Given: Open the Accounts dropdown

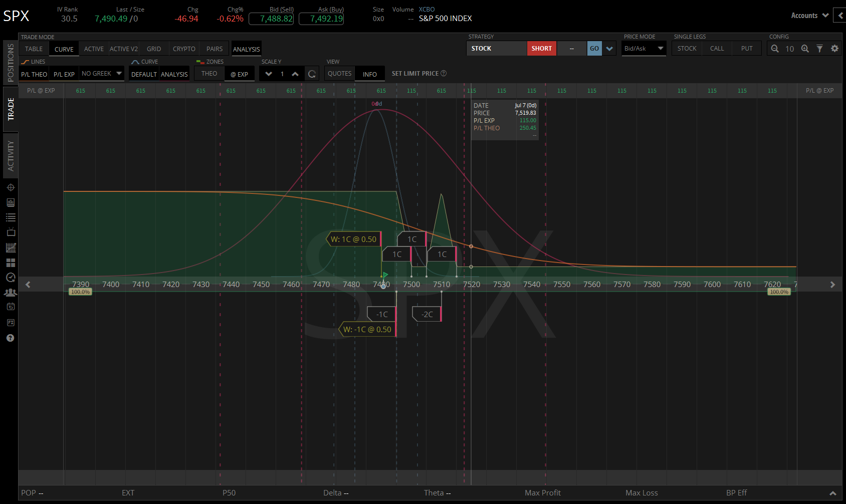Looking at the screenshot, I should pos(809,16).
